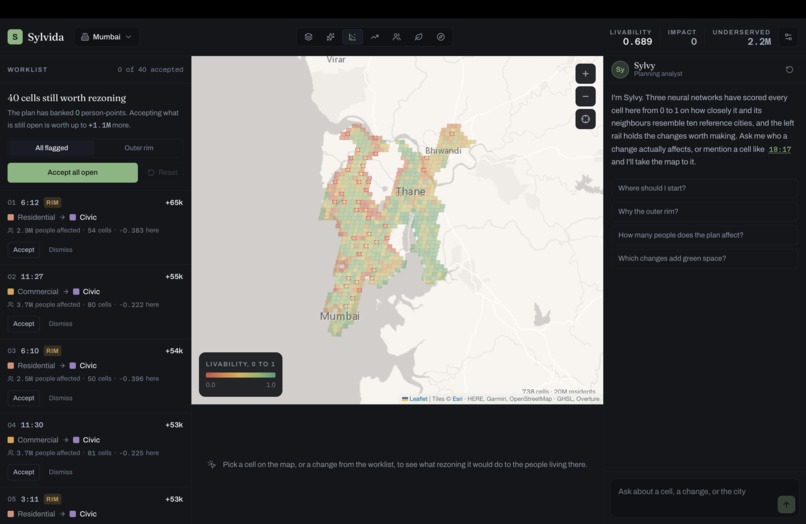
Task: Open the Leaflet attribution link
Action: pyautogui.click(x=418, y=399)
